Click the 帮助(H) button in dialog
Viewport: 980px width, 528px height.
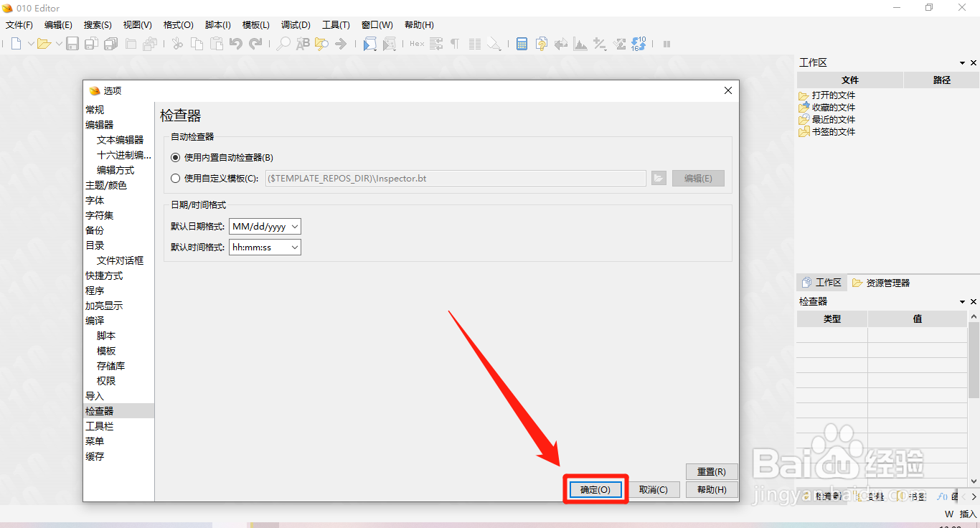[x=712, y=489]
